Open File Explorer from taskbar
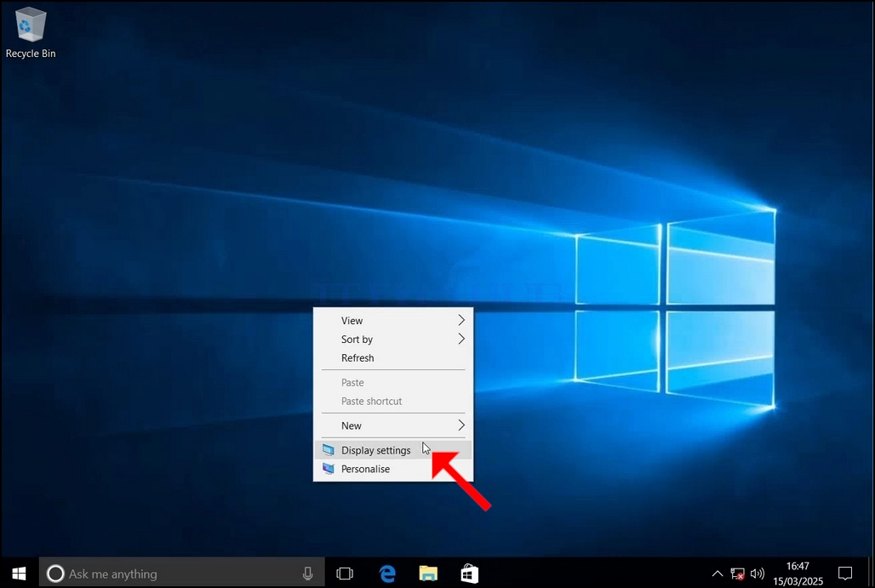Screen dimensions: 875x588 428,574
